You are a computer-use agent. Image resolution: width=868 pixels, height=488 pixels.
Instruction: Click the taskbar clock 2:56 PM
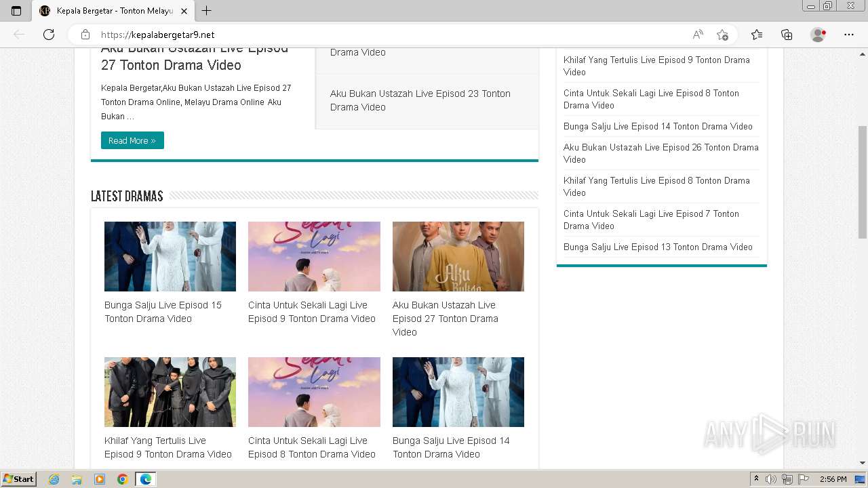click(x=833, y=479)
